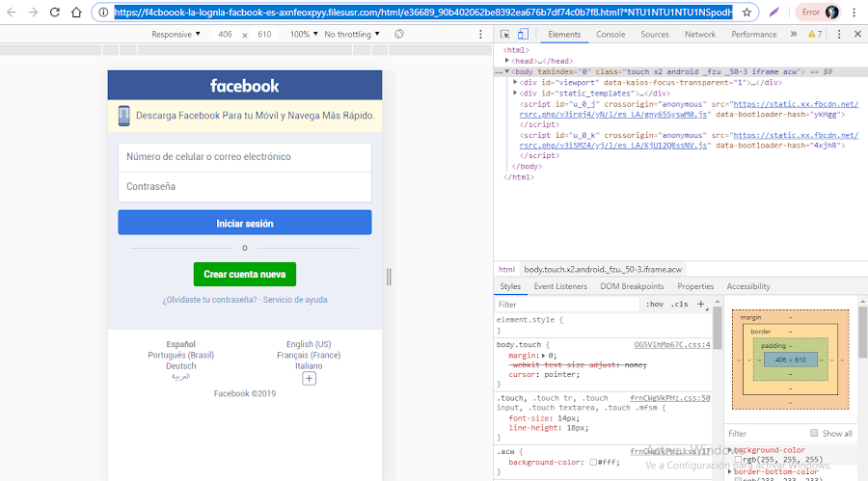Close the DevTools panel
This screenshot has height=481, width=868.
(857, 34)
